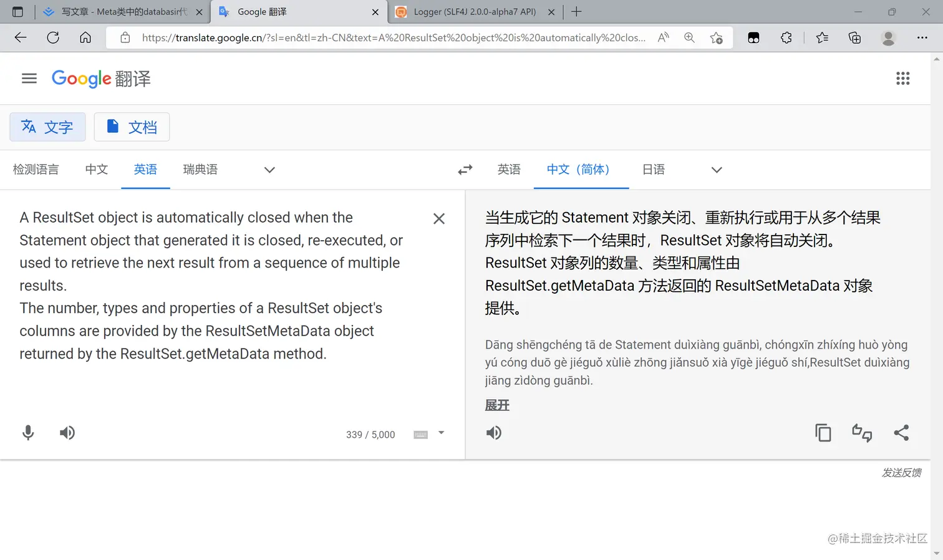Click the scroll-up arrow on the page scrollbar

pyautogui.click(x=937, y=59)
